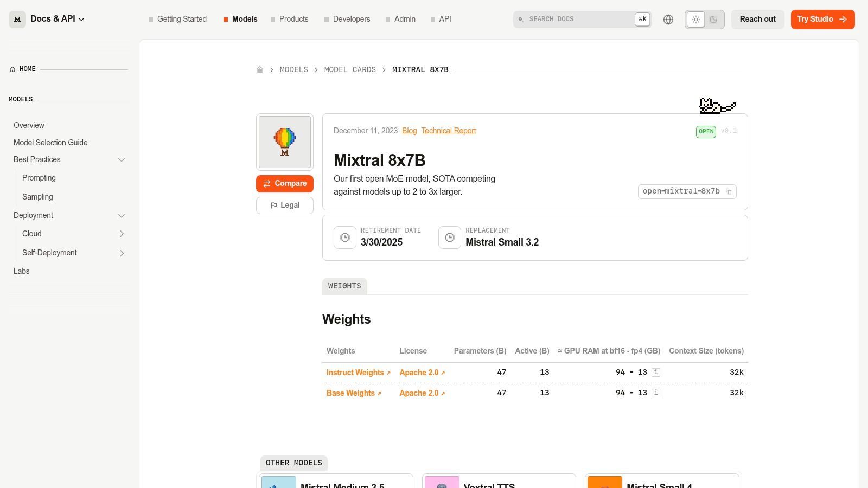868x488 pixels.
Task: Go to MODELS breadcrumb
Action: click(x=293, y=70)
